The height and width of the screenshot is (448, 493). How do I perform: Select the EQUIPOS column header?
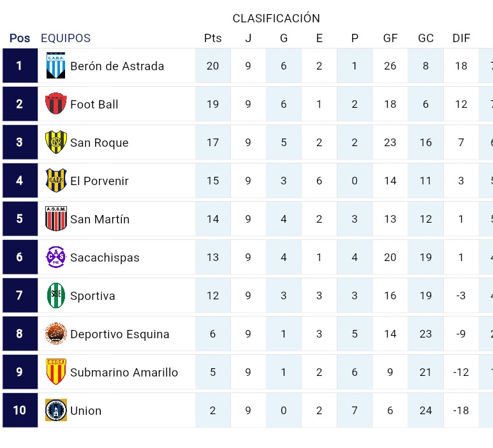coord(66,38)
